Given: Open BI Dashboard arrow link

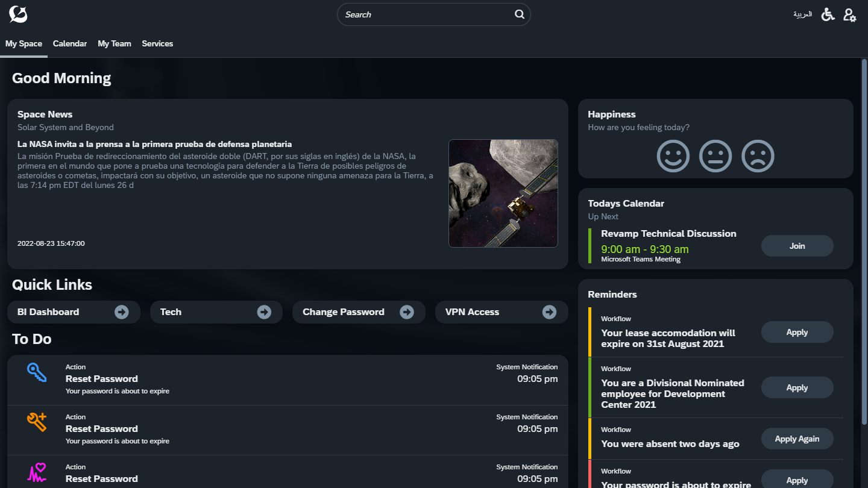Looking at the screenshot, I should click(x=122, y=312).
